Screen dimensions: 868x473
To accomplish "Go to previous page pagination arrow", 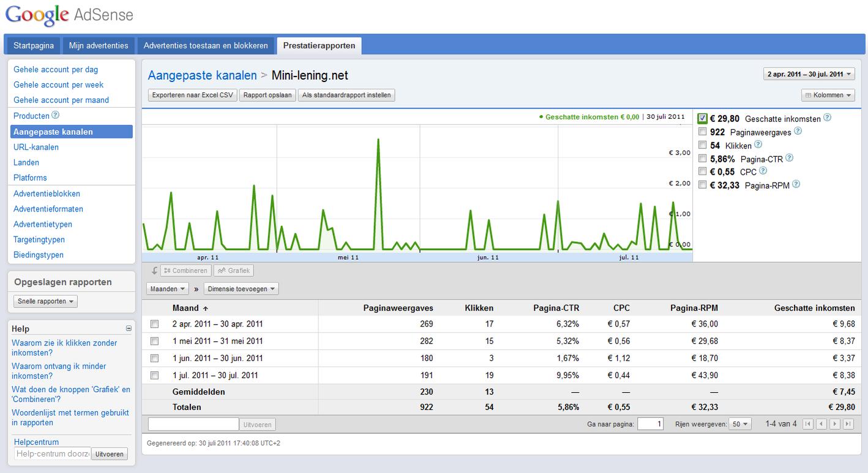I will pos(821,424).
